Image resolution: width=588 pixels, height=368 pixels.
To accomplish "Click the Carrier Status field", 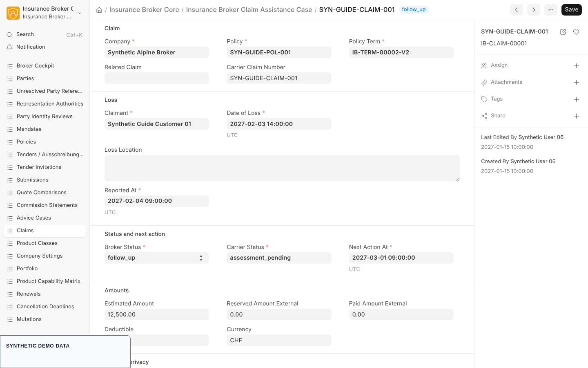I will pos(279,258).
